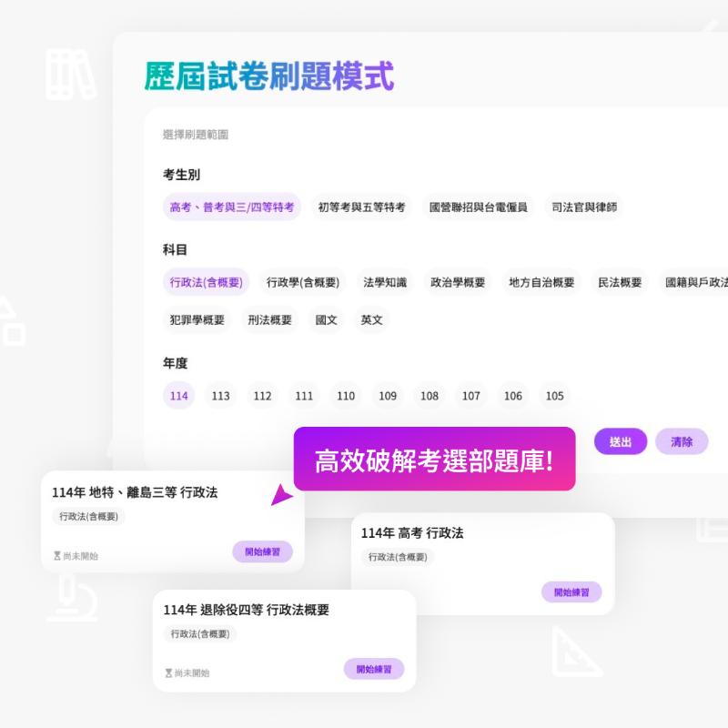This screenshot has width=728, height=728.
Task: Select the 行政法(含概要) subject
Action: point(207,283)
